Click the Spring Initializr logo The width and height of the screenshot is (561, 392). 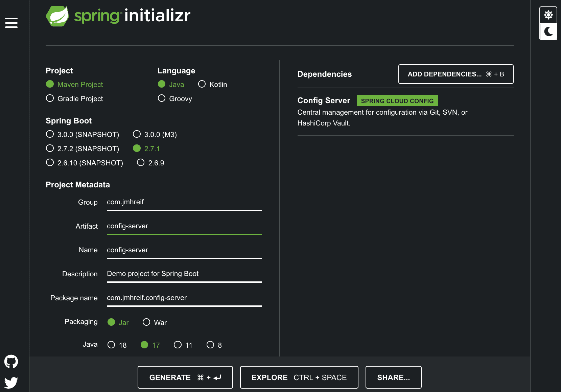(x=118, y=16)
